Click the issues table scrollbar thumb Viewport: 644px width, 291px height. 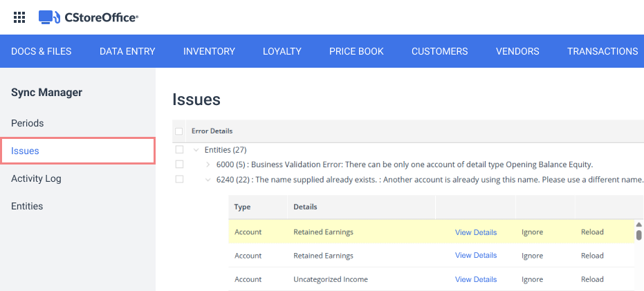point(638,235)
